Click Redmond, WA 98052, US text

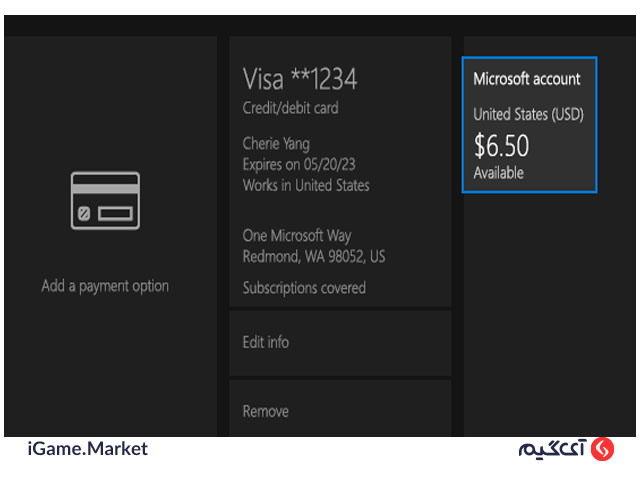tap(314, 257)
